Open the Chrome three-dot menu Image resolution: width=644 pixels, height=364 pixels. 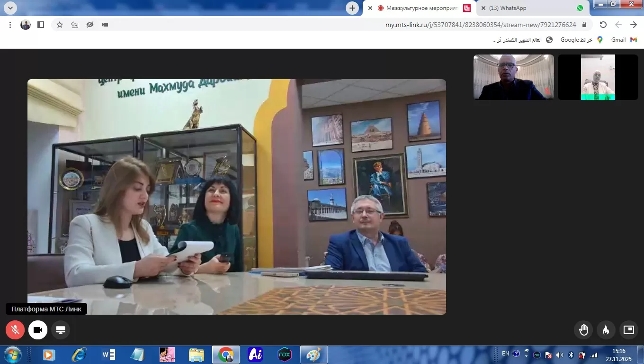tap(10, 25)
